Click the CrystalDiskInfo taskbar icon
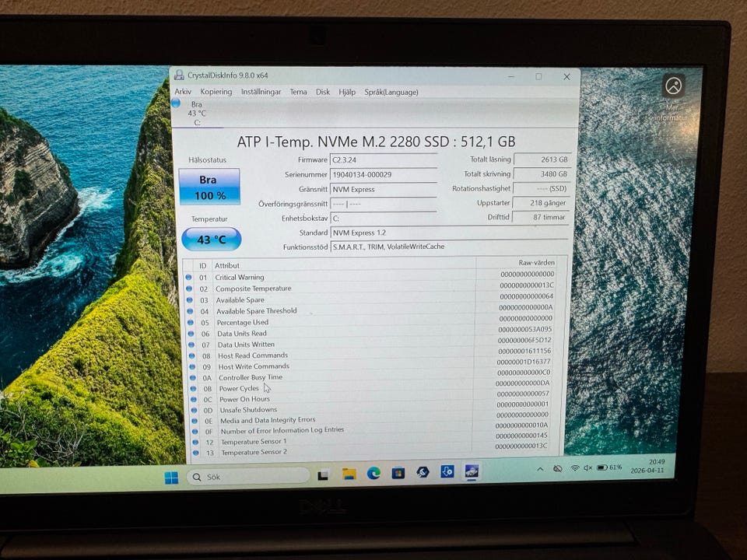Image resolution: width=747 pixels, height=560 pixels. pos(472,471)
